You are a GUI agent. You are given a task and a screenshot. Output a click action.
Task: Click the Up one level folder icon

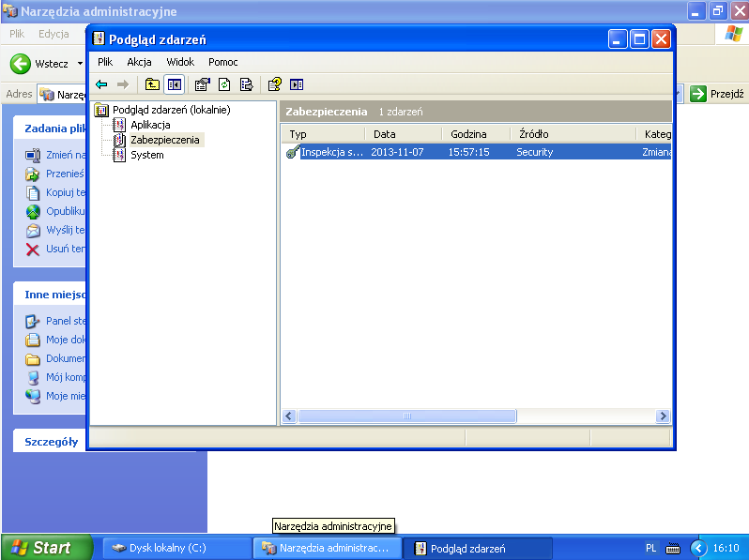[x=152, y=84]
